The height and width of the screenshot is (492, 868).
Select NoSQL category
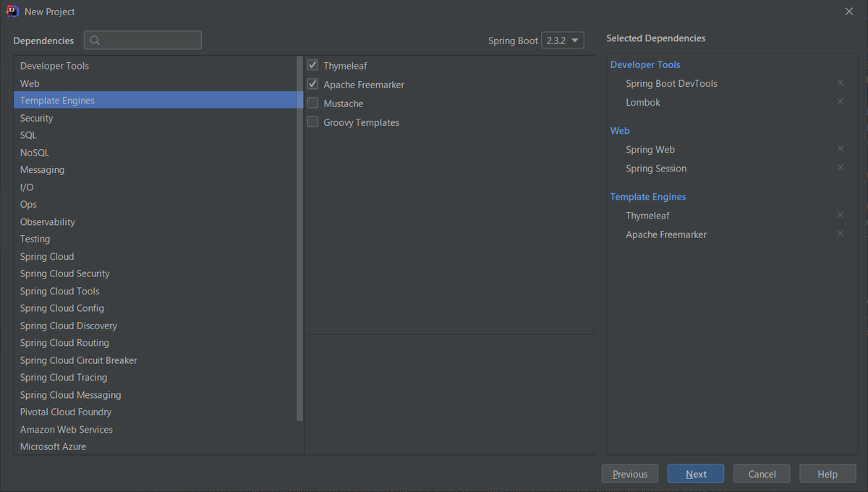click(x=155, y=153)
